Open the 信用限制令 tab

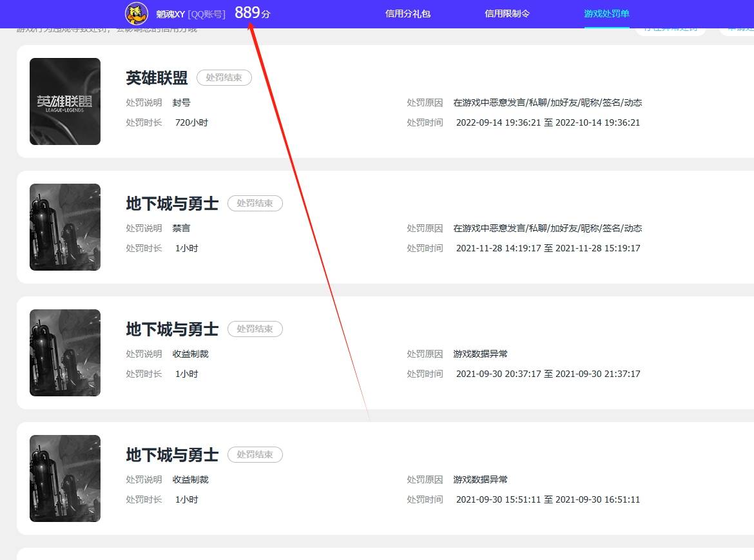coord(507,13)
